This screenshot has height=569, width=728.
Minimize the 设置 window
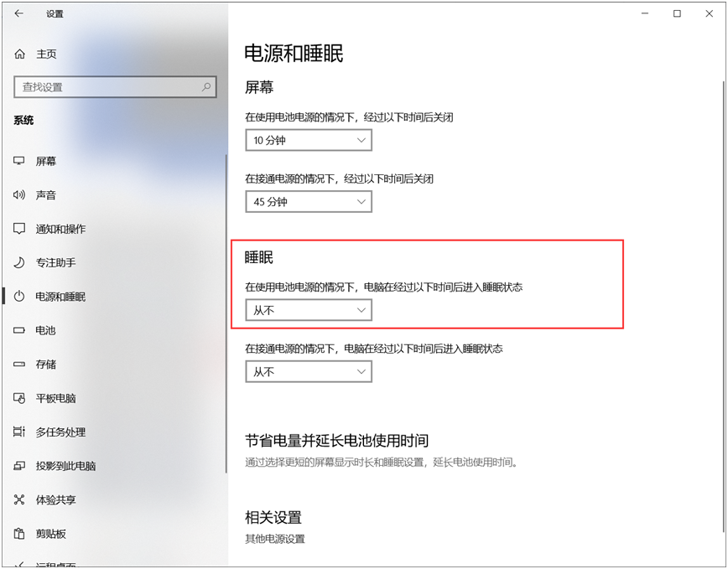coord(645,13)
